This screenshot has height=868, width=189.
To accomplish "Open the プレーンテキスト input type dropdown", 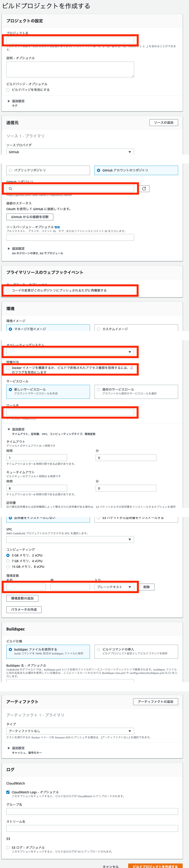I will coord(115,587).
